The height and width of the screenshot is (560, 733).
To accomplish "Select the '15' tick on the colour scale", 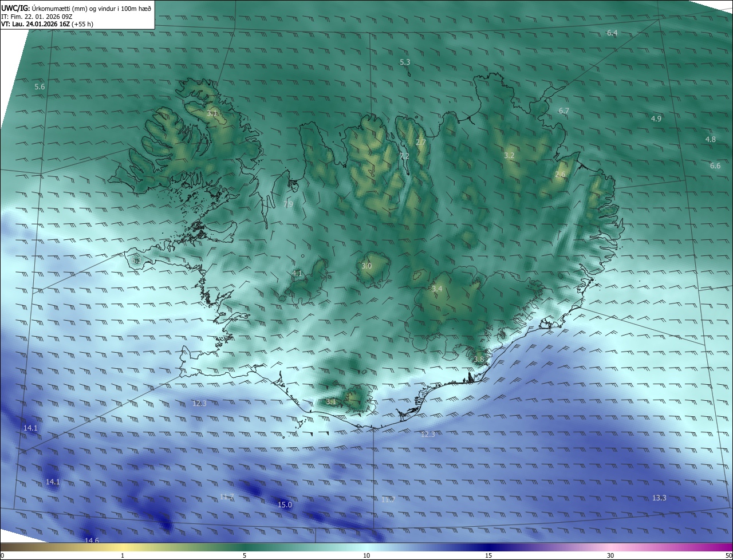I will 488,556.
